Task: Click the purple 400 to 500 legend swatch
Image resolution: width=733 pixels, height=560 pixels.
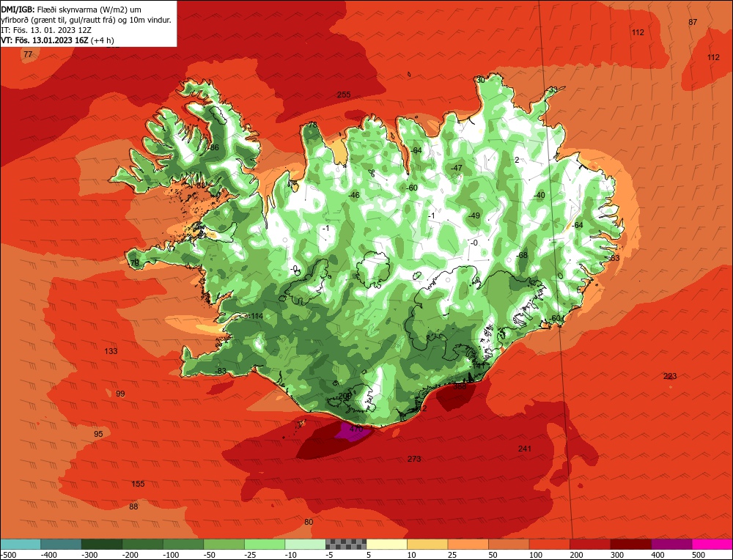Action: click(671, 544)
